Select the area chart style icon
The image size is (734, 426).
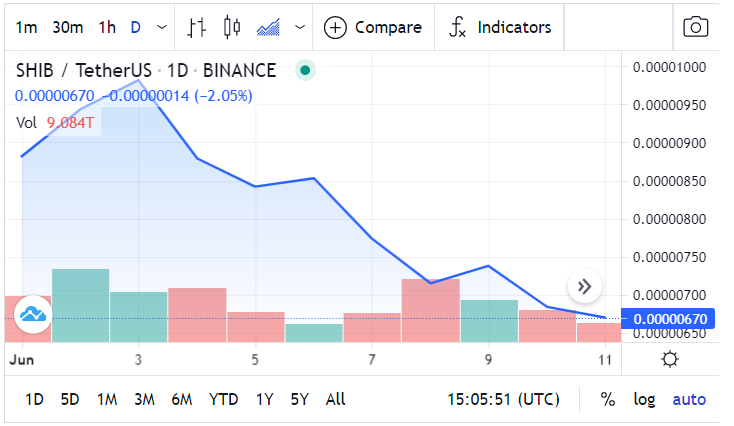point(268,27)
